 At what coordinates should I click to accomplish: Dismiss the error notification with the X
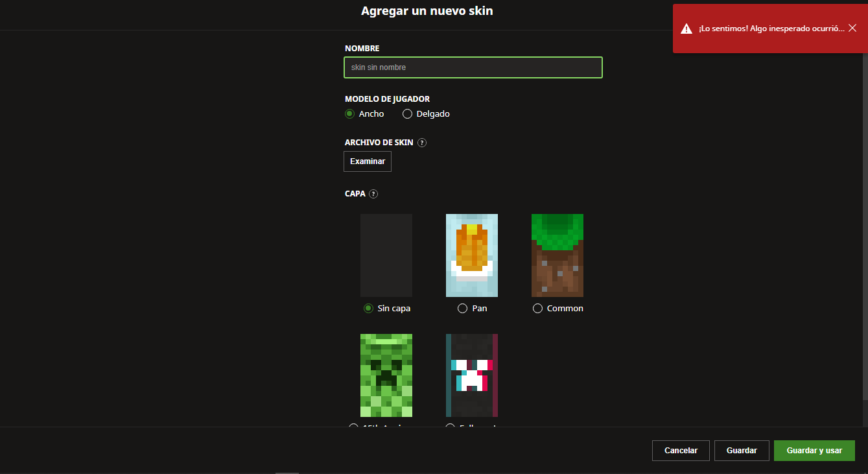click(x=852, y=29)
